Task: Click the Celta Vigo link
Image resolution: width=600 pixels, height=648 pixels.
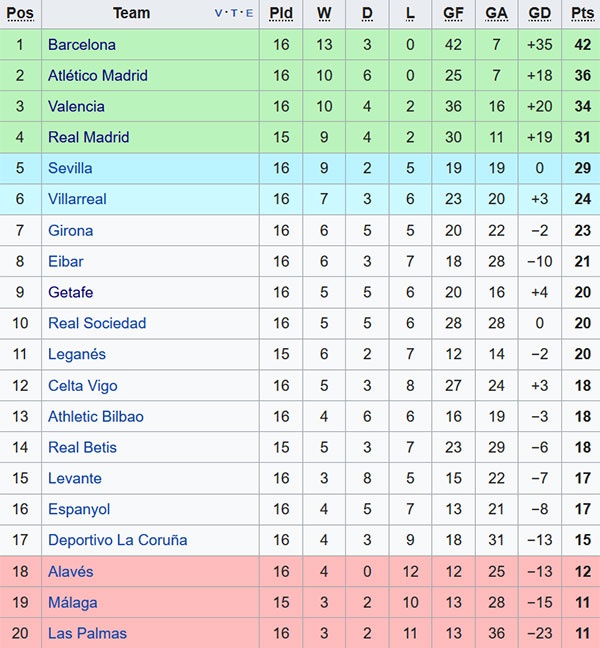Action: coord(83,386)
